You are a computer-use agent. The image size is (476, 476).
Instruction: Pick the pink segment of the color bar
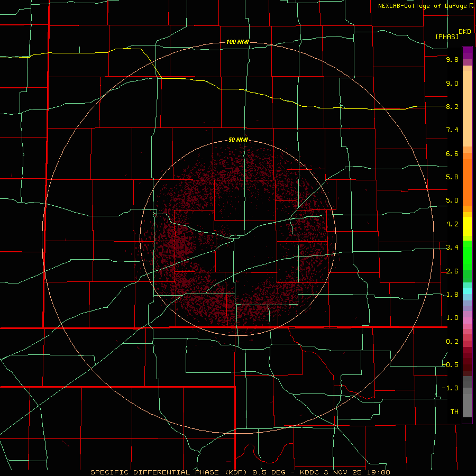[467, 321]
